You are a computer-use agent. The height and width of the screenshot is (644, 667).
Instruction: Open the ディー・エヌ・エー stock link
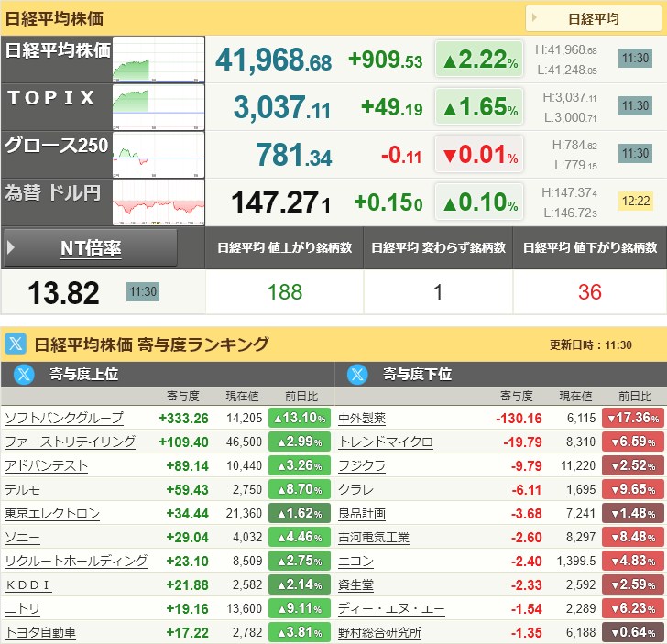(x=391, y=608)
